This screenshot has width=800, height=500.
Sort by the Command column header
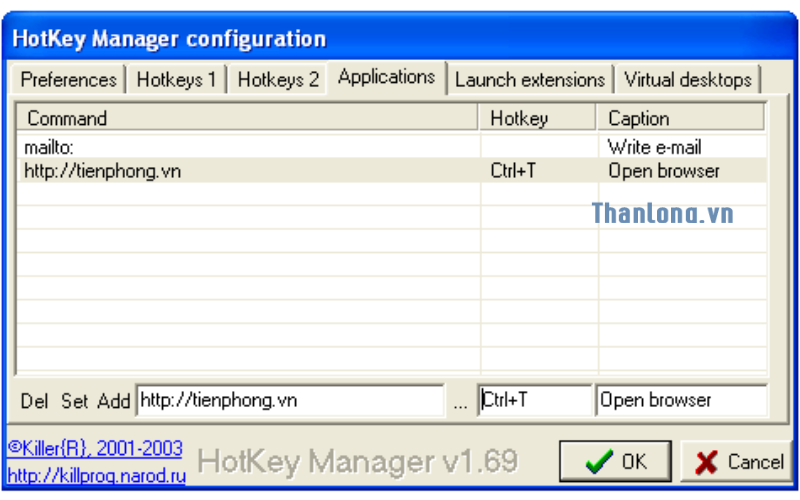[x=246, y=118]
